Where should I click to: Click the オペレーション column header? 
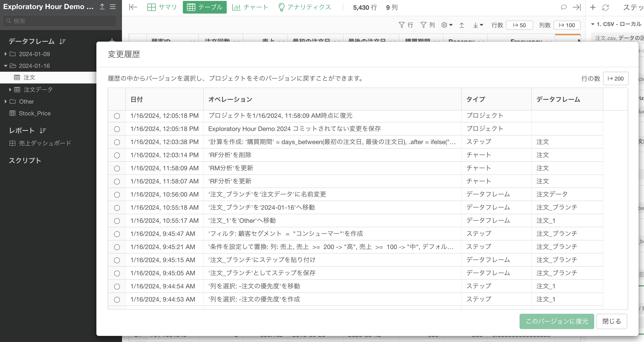(332, 99)
